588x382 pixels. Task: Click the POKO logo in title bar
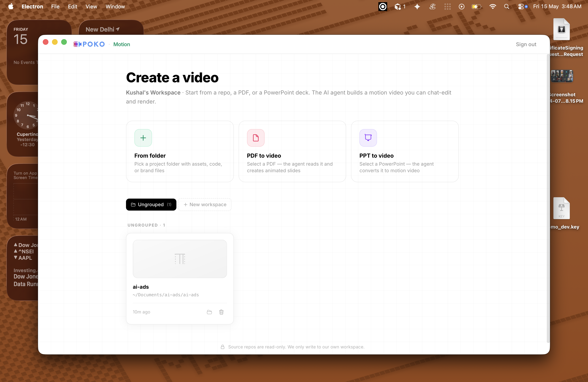click(x=89, y=44)
